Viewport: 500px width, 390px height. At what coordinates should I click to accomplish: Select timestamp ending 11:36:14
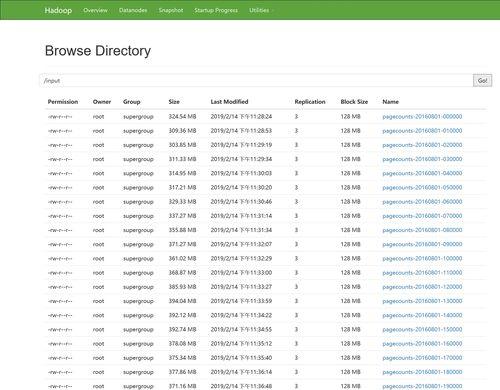coord(241,372)
